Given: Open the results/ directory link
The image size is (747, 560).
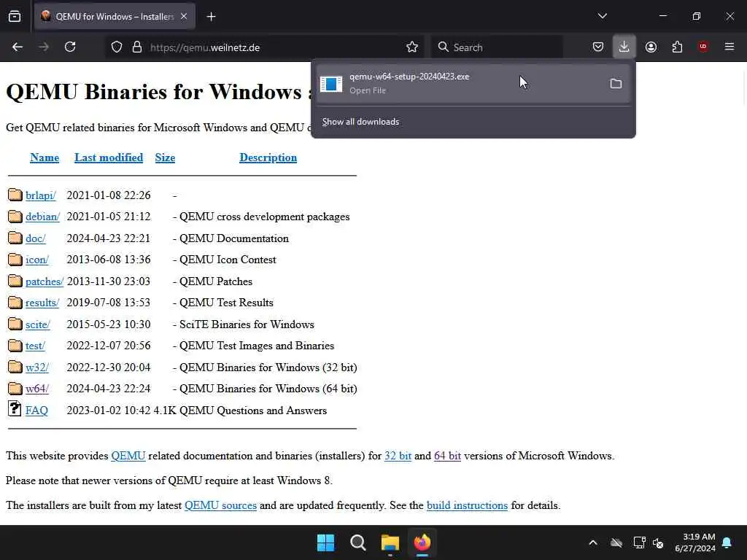Looking at the screenshot, I should click(x=42, y=303).
